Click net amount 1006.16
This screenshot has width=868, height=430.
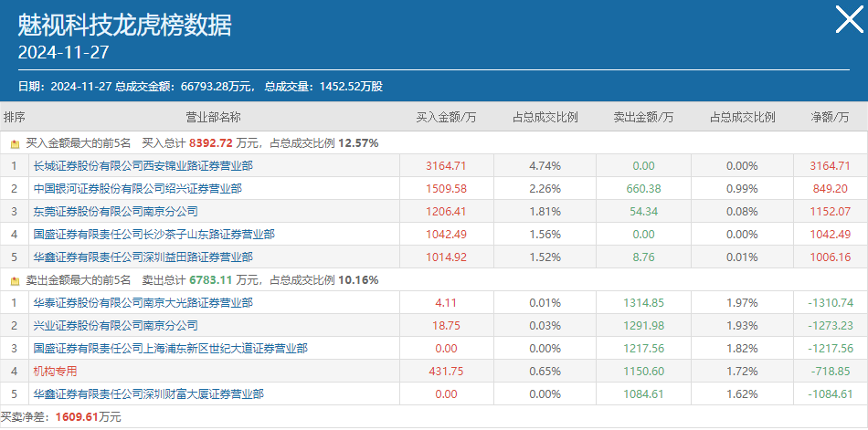point(830,257)
